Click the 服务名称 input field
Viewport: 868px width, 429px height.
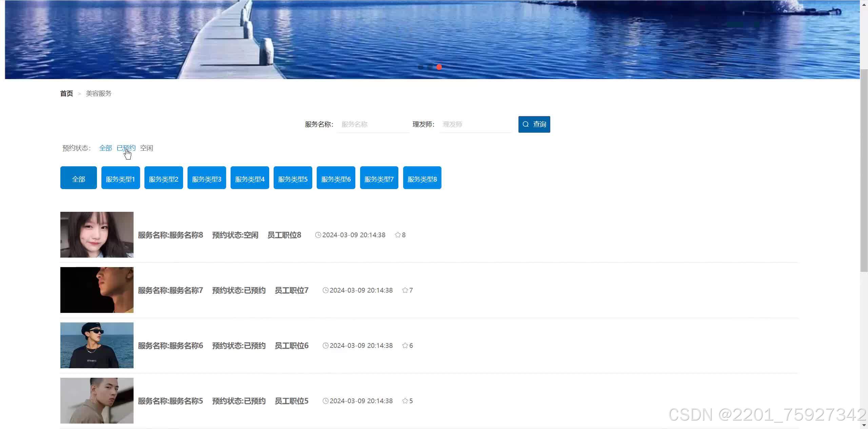(x=373, y=124)
